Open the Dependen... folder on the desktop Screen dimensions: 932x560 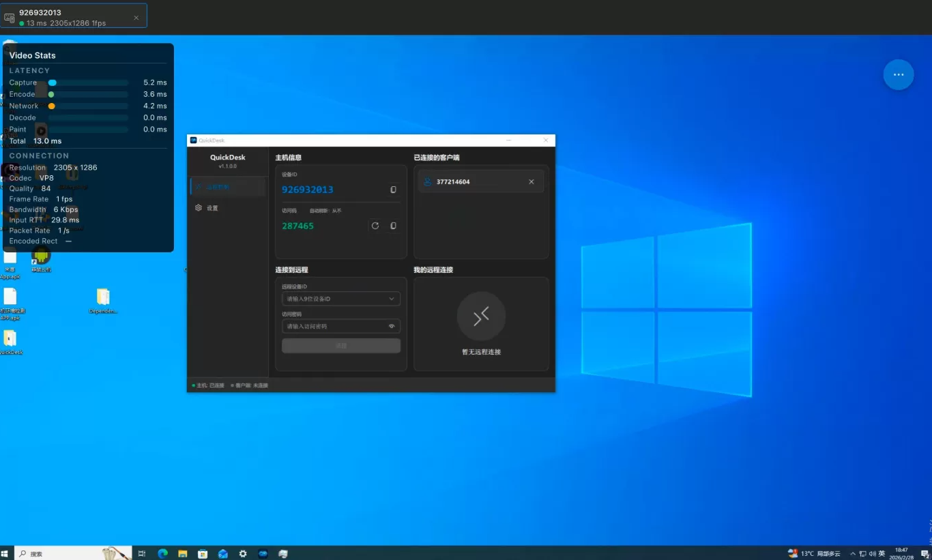(x=103, y=301)
